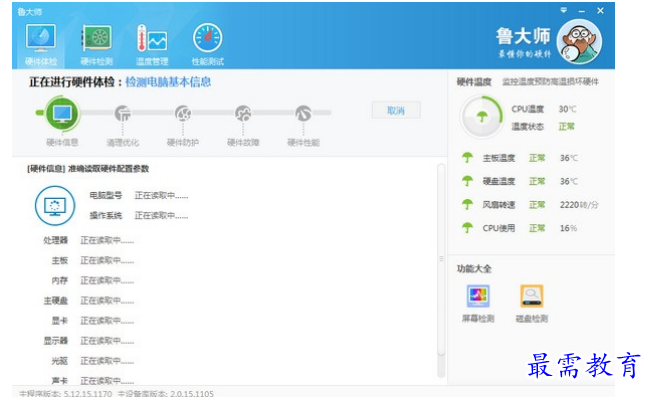Click the 主板温度 36℃ value
This screenshot has height=397, width=649.
click(x=569, y=158)
